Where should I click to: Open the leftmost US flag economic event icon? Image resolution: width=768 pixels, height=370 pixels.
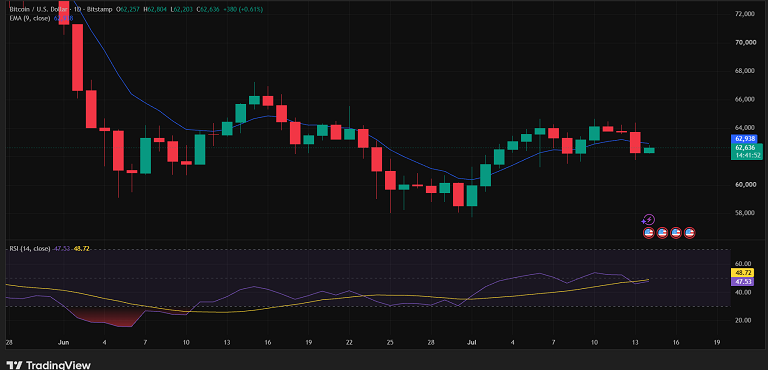[648, 233]
